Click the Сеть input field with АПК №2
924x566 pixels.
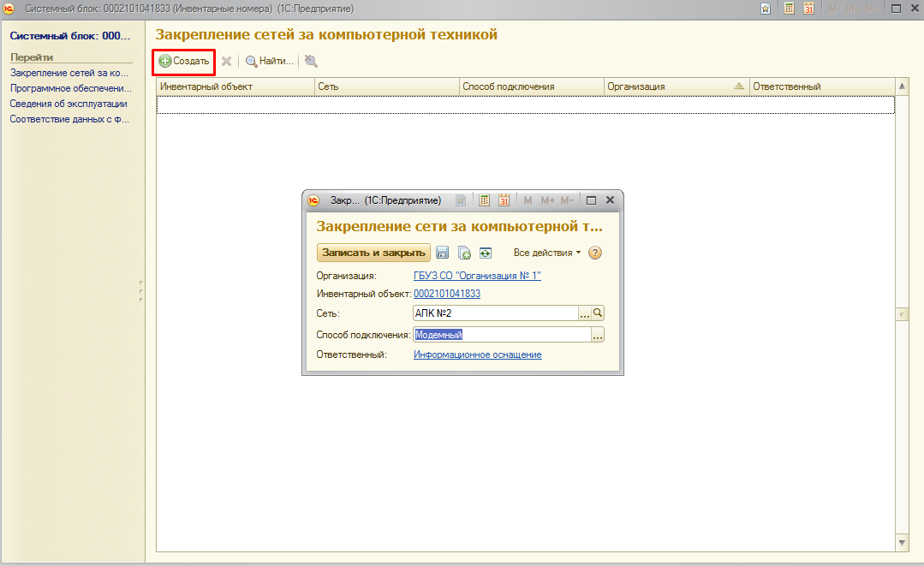coord(495,313)
